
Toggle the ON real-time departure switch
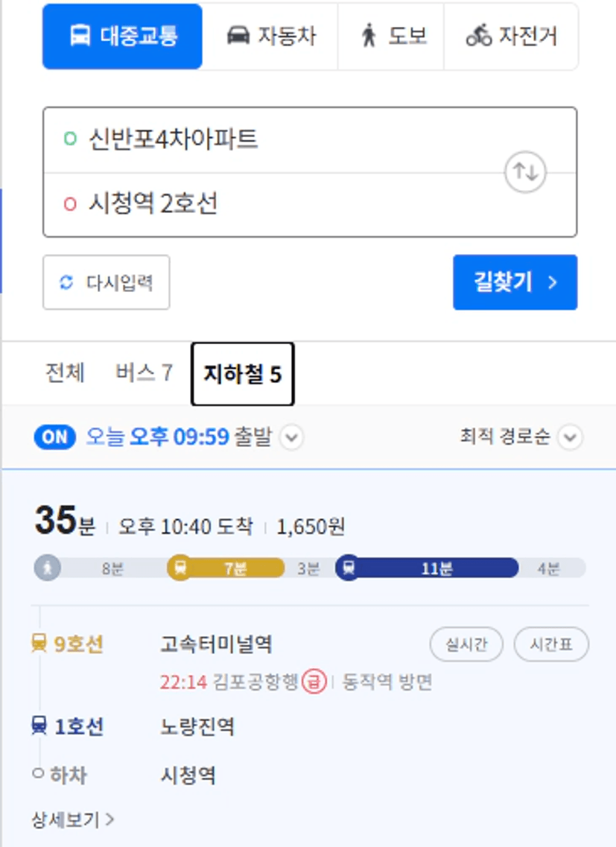click(54, 437)
